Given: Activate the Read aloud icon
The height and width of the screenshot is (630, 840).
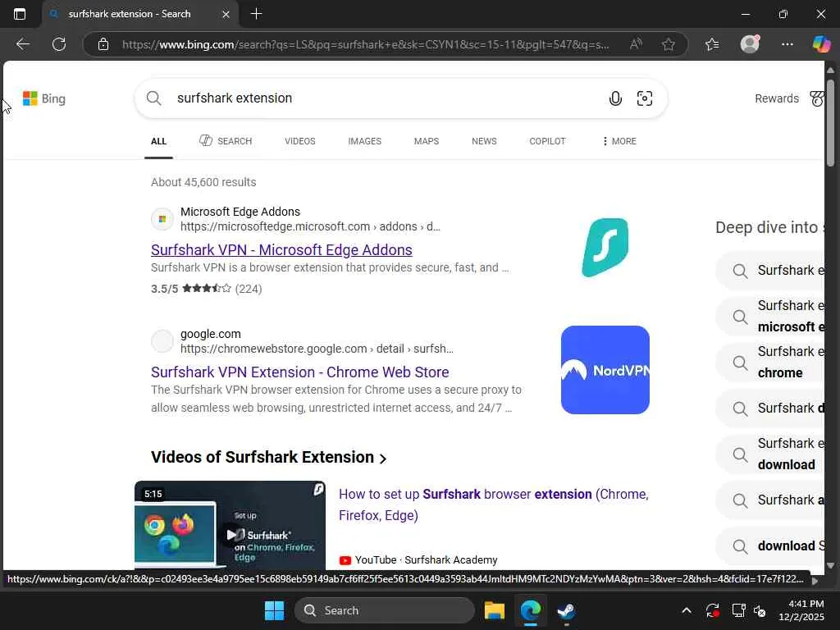Looking at the screenshot, I should click(x=636, y=44).
